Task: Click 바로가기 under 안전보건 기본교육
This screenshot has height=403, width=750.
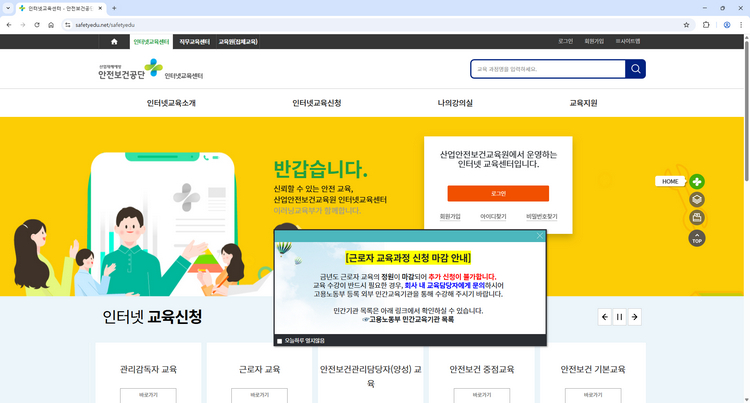Action: click(593, 395)
